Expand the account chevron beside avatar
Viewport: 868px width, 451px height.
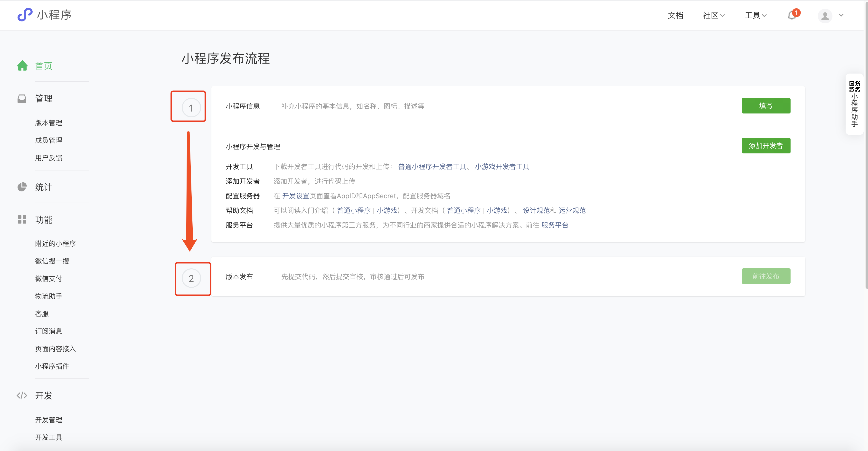pos(841,15)
